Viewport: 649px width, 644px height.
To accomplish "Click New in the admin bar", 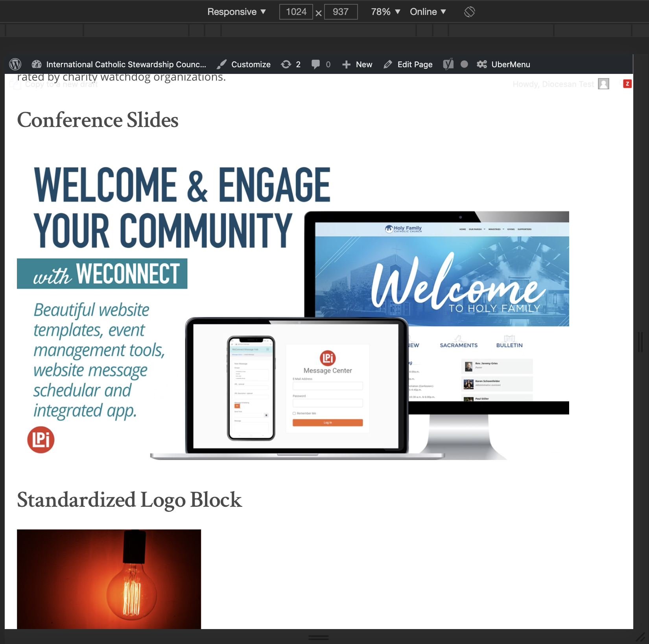I will 357,64.
